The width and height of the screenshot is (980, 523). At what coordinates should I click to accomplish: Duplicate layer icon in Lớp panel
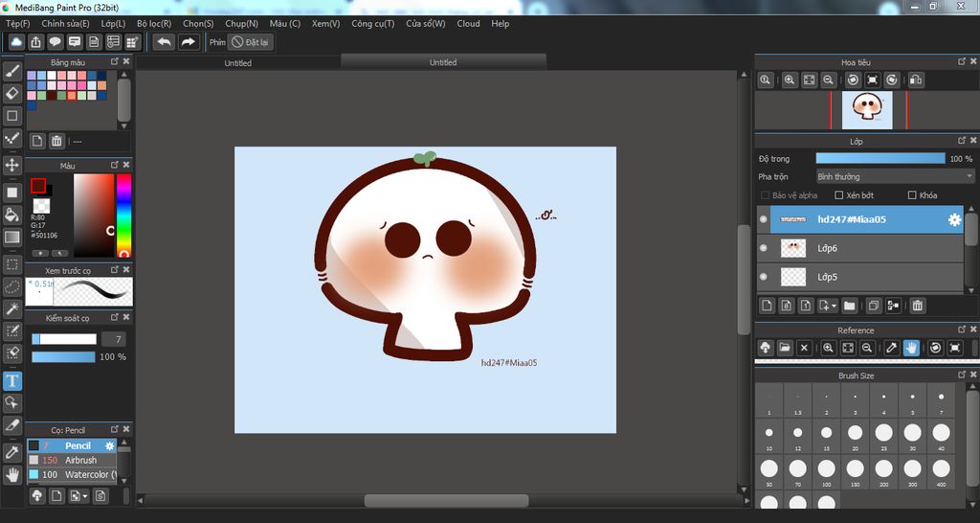pos(874,306)
